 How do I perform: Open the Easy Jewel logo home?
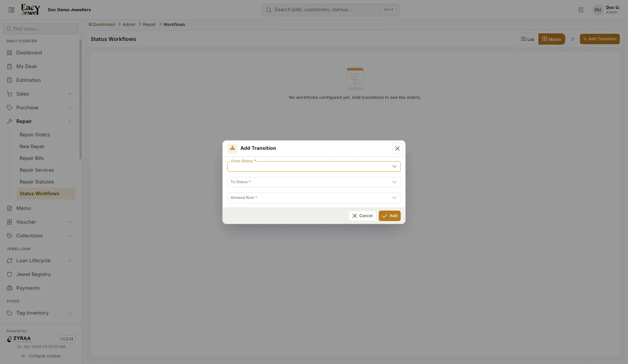(31, 9)
